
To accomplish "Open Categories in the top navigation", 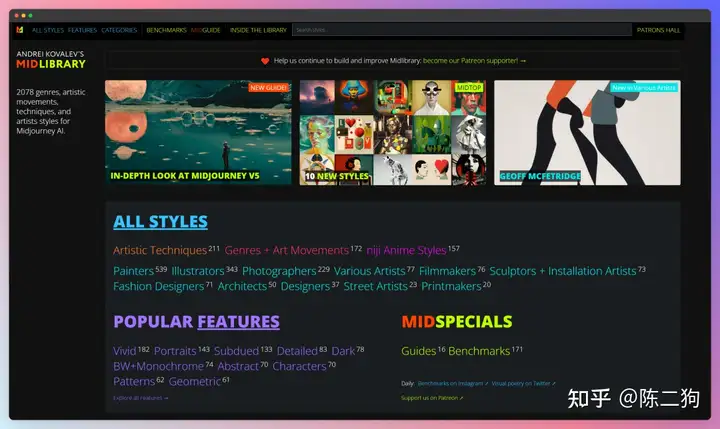I will click(119, 30).
